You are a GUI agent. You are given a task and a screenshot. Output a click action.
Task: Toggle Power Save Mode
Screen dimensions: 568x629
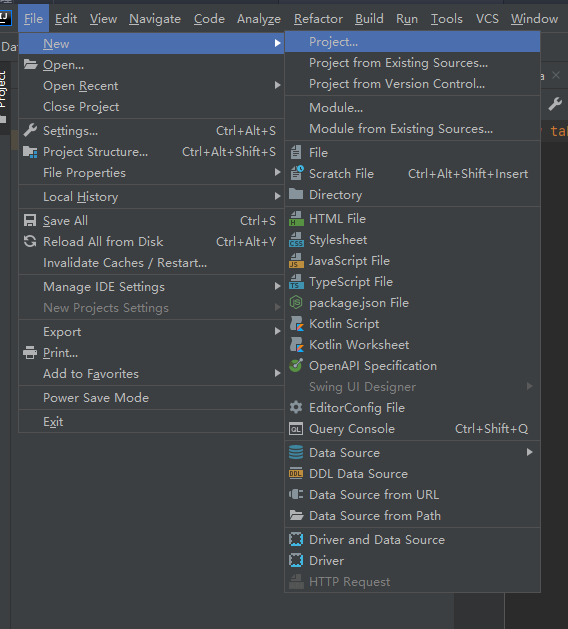(x=151, y=398)
